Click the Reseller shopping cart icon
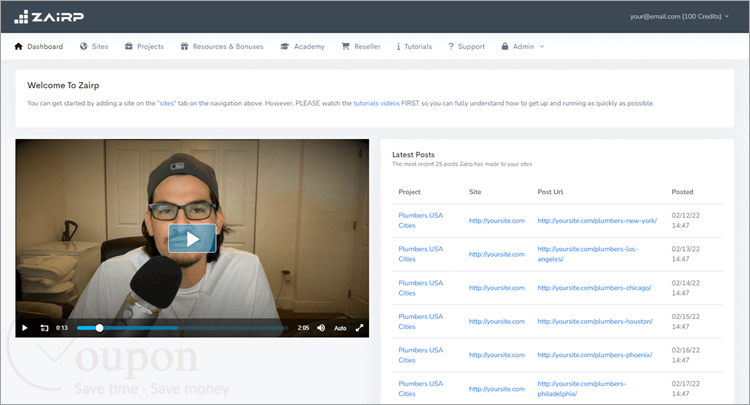 click(345, 46)
